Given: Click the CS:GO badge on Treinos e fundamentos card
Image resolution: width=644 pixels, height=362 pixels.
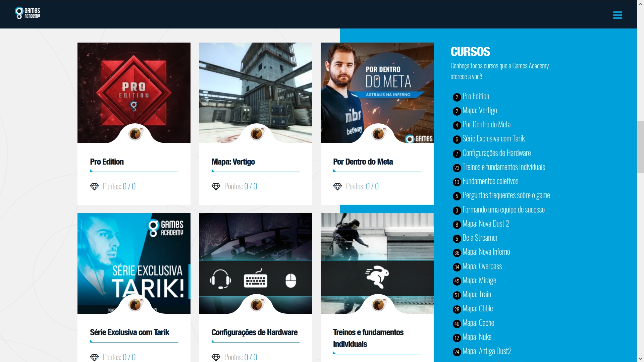Looking at the screenshot, I should [x=379, y=305].
